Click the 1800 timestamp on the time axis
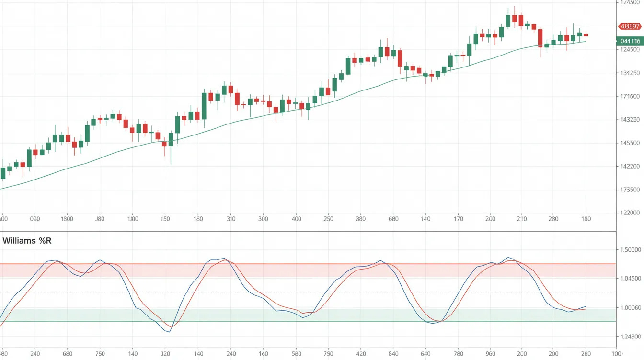The width and height of the screenshot is (644, 360). (68, 219)
